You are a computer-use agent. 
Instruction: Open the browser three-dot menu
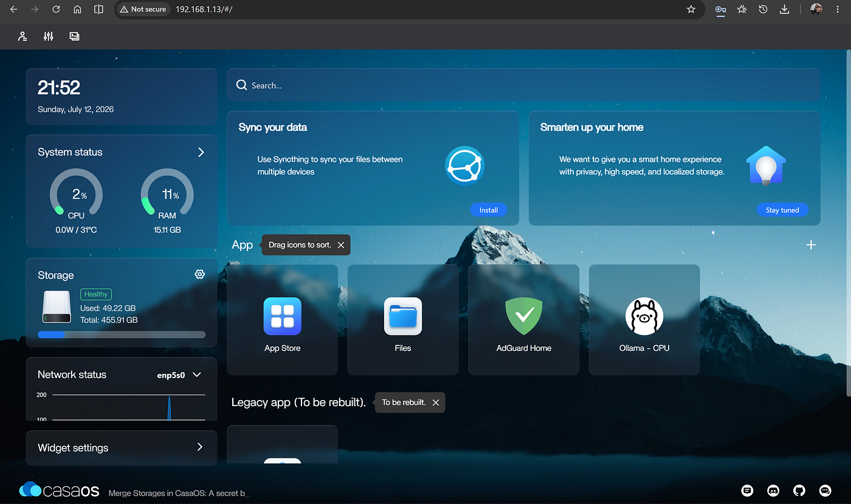coord(839,9)
